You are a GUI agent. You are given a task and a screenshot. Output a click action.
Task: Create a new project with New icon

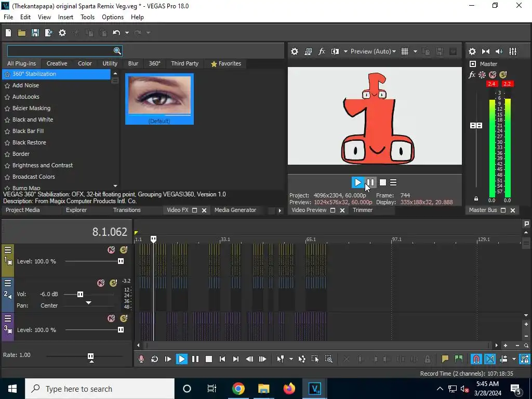click(x=8, y=33)
